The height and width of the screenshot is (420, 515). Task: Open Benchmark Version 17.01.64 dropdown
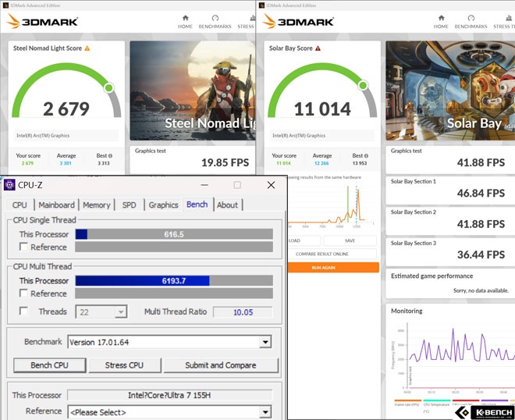[x=265, y=342]
